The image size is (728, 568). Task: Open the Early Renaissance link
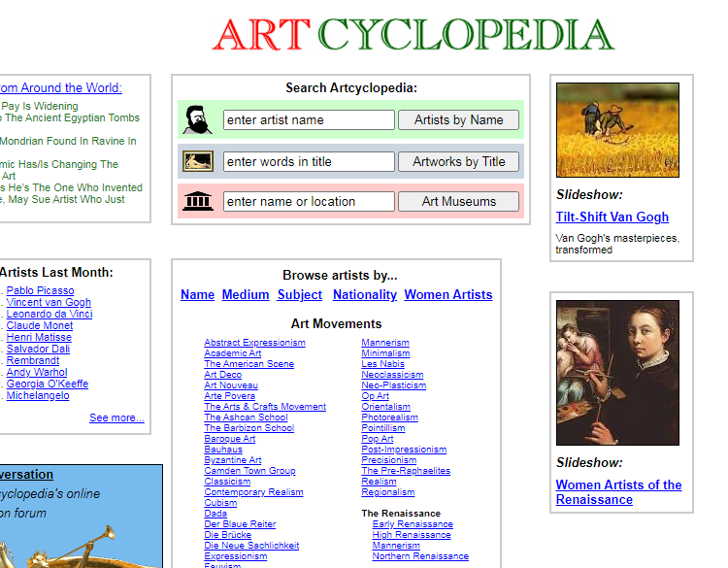pos(413,524)
